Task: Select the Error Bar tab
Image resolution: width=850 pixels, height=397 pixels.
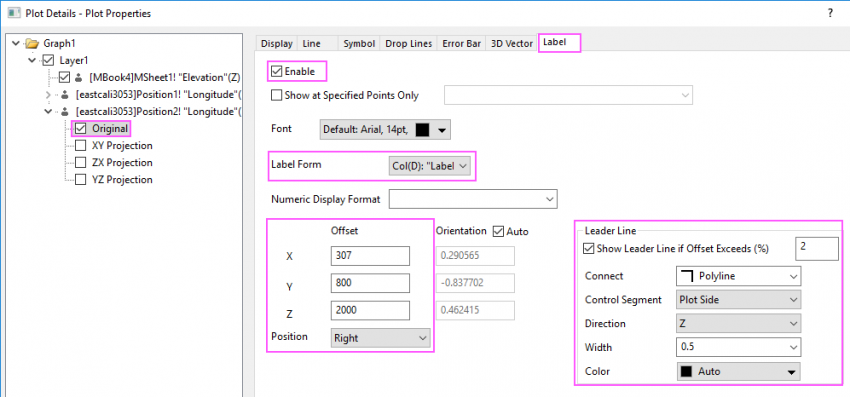Action: (461, 44)
